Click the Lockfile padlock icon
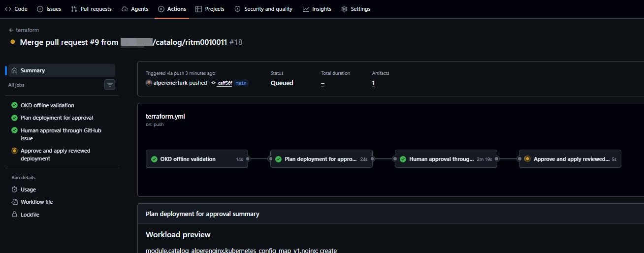 point(15,215)
